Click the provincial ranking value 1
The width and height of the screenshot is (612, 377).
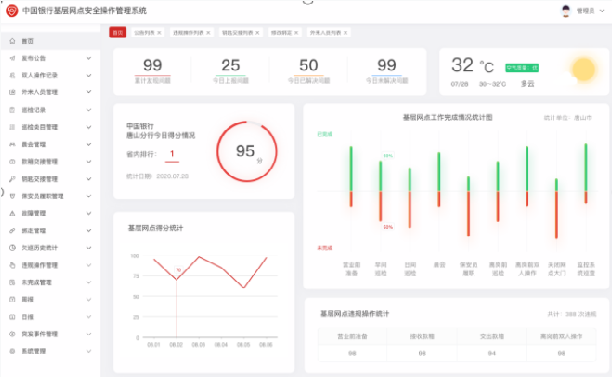point(172,154)
